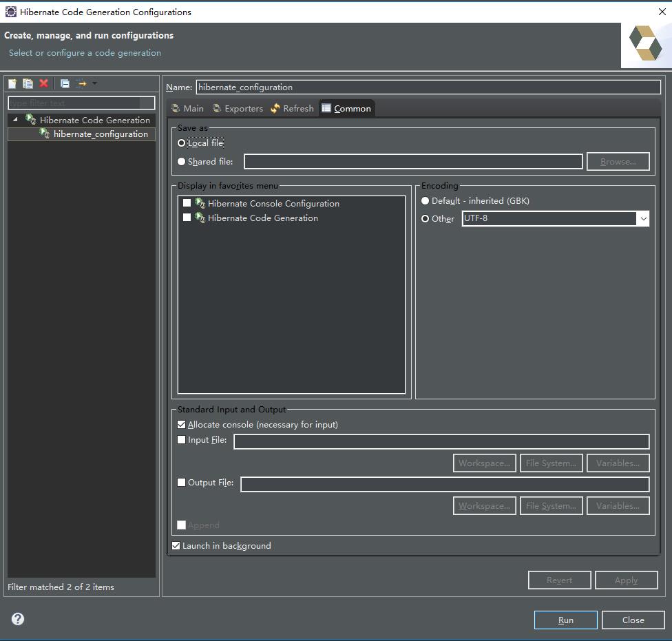Image resolution: width=672 pixels, height=641 pixels.
Task: Click the Name field containing hibernate_configuration
Action: 427,87
